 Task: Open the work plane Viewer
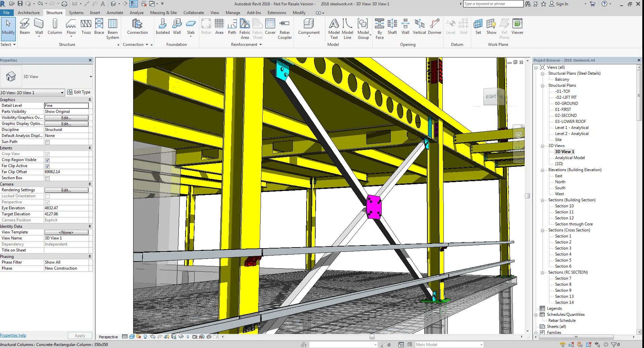517,26
